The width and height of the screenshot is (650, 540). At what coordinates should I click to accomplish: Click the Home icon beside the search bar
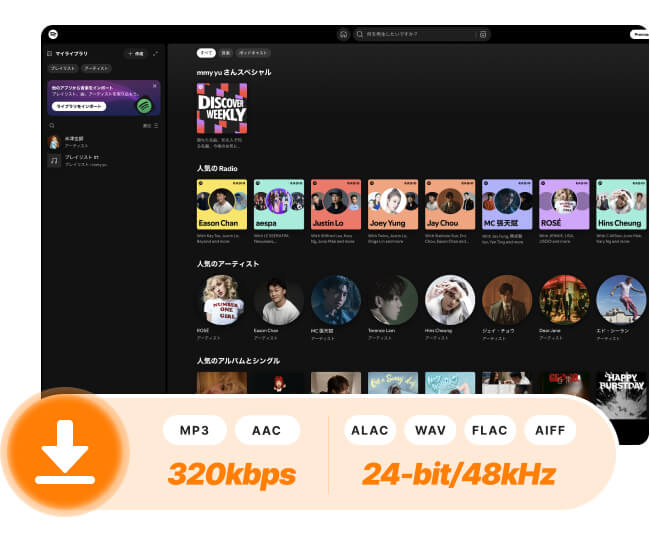(343, 34)
